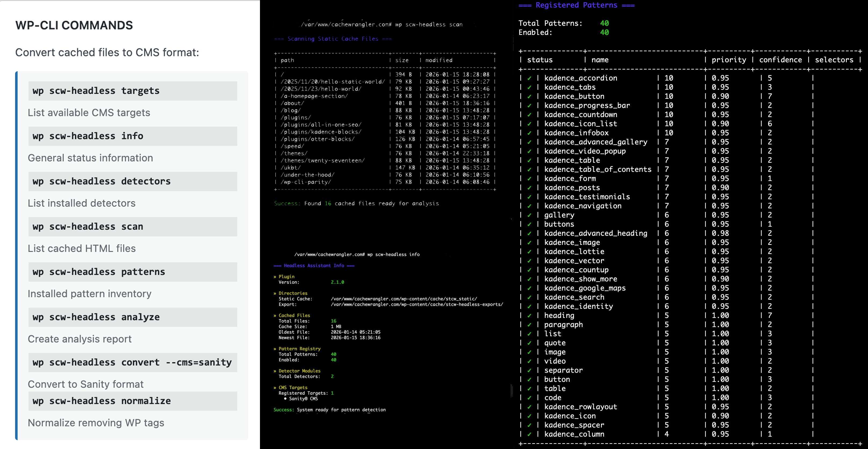Select the "wp scw-headless analyze" command
The width and height of the screenshot is (868, 449).
click(132, 317)
